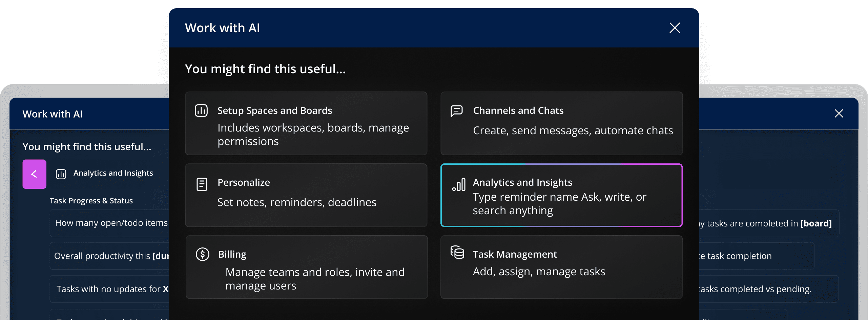Choose the Personalize option title
The width and height of the screenshot is (868, 320).
[244, 182]
